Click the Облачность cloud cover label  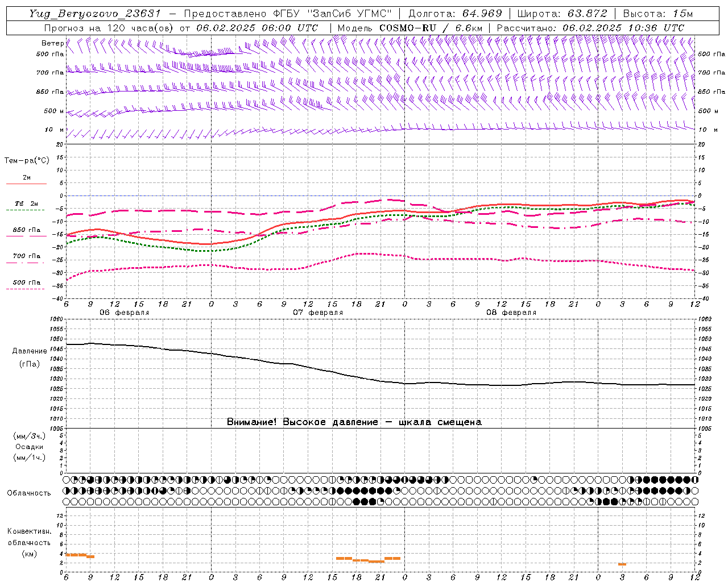click(x=29, y=493)
